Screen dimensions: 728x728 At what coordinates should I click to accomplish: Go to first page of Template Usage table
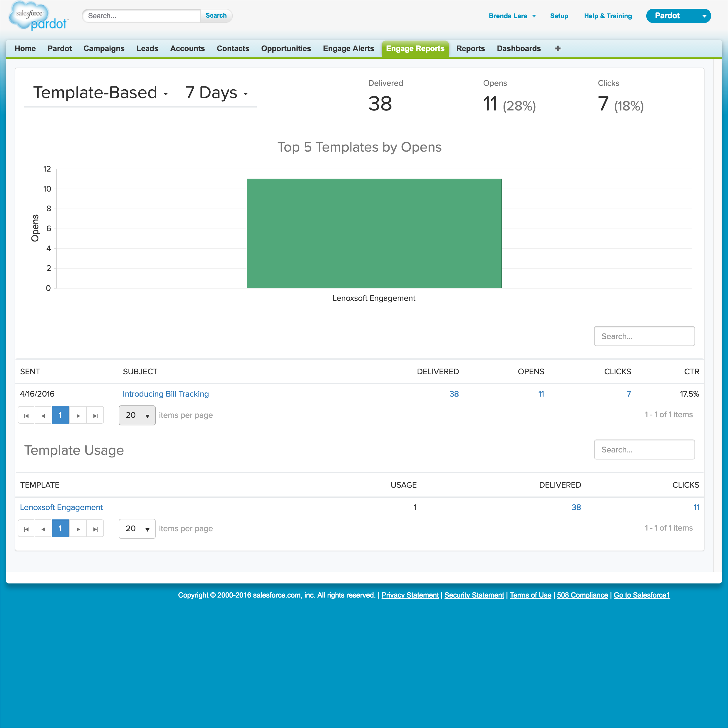pos(26,528)
